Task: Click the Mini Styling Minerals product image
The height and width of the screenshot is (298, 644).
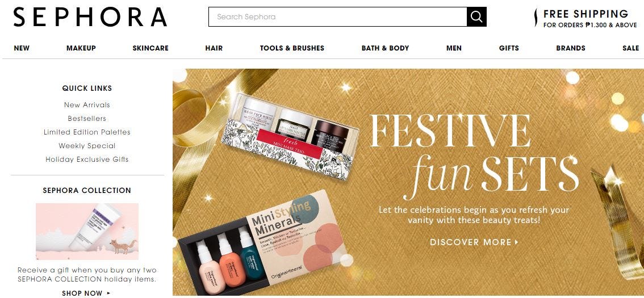Action: click(263, 242)
